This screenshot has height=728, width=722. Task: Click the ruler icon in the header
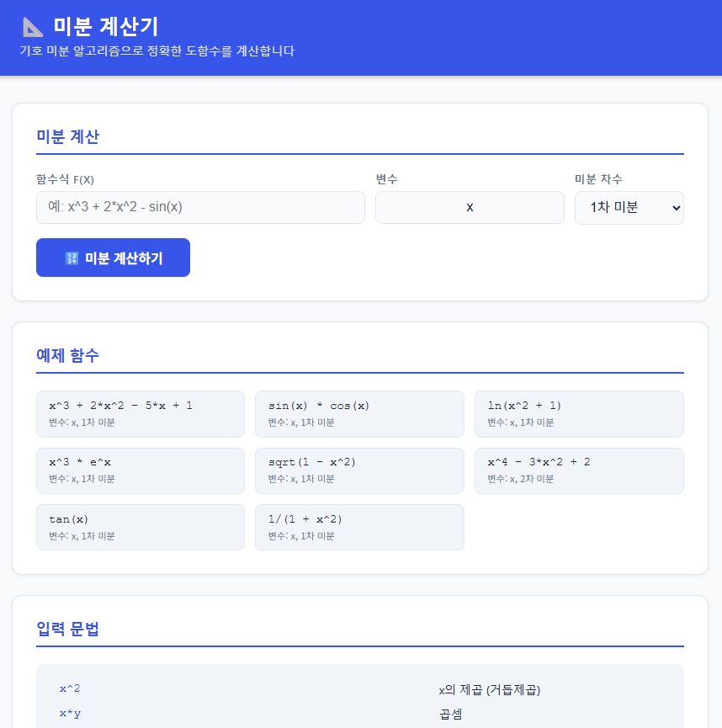click(x=33, y=27)
